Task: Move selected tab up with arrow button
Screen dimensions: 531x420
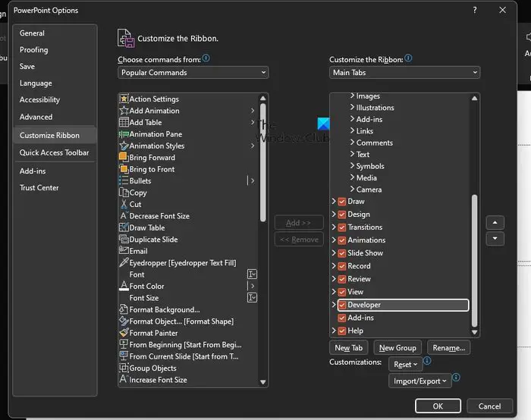Action: pyautogui.click(x=495, y=223)
